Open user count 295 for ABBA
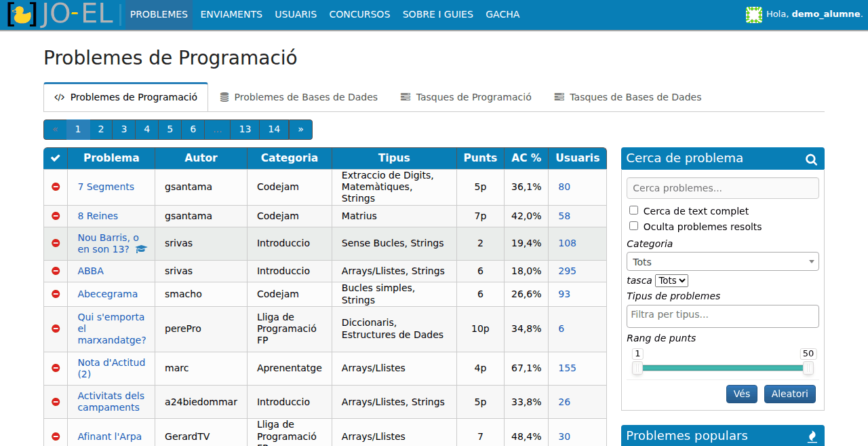This screenshot has height=446, width=868. (567, 271)
